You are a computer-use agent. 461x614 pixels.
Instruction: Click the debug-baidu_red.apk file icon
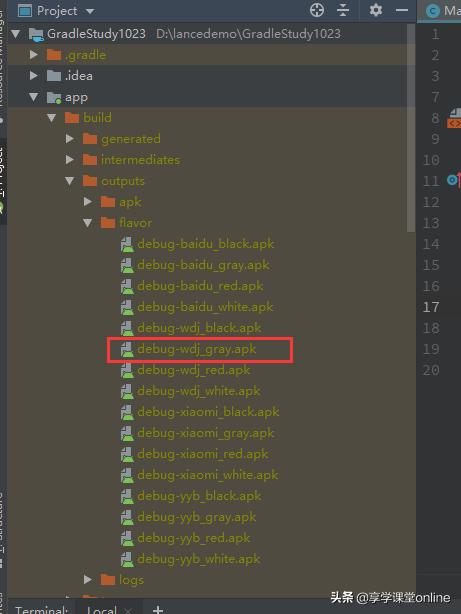point(127,286)
